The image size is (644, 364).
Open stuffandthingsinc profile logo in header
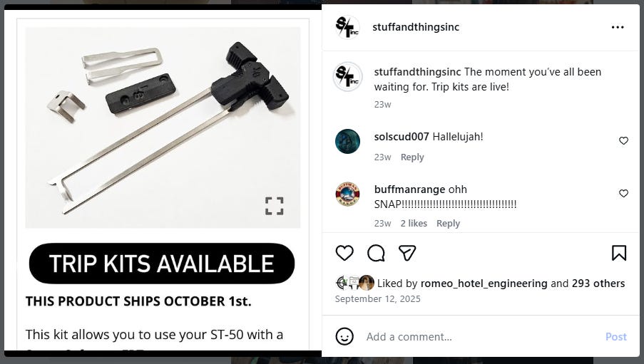pos(347,27)
